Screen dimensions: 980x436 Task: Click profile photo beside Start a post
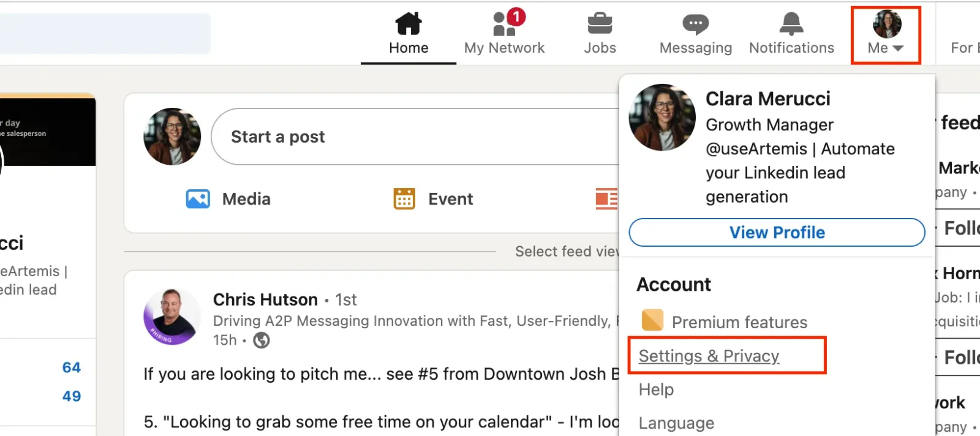coord(172,137)
